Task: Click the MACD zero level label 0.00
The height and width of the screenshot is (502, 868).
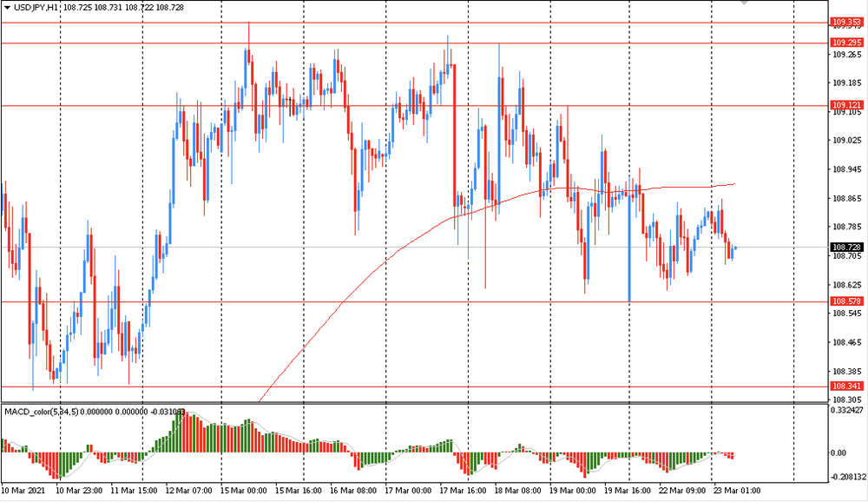Action: [x=838, y=453]
